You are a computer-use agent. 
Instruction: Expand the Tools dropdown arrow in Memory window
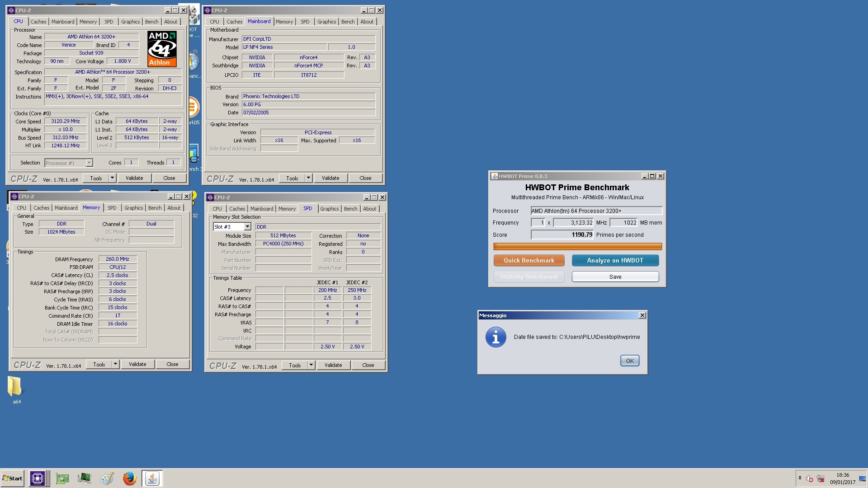[x=115, y=364]
